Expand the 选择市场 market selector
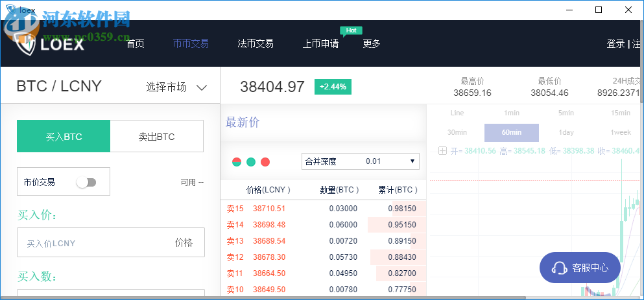Screen dimensions: 644x300 (x=176, y=87)
